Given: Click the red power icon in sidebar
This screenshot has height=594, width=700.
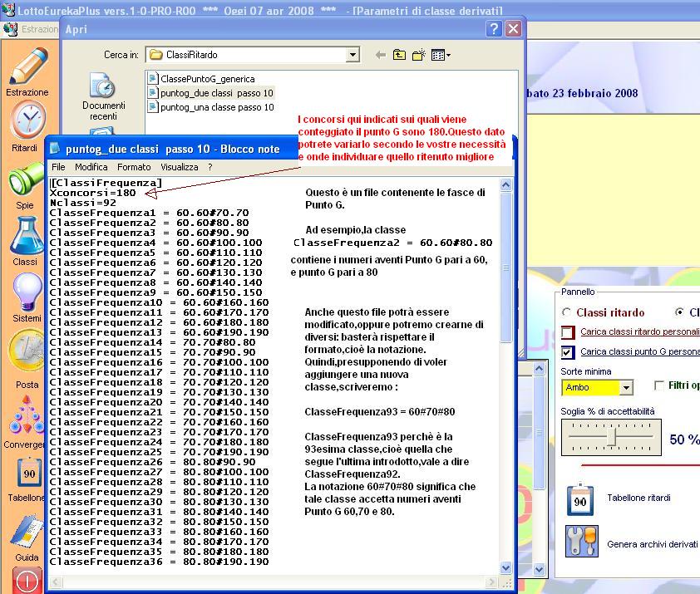Looking at the screenshot, I should point(27,580).
